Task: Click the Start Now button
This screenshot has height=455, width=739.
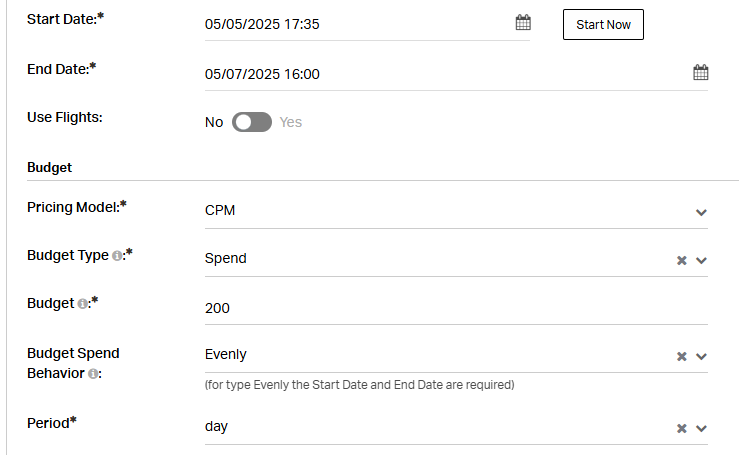Action: (603, 25)
